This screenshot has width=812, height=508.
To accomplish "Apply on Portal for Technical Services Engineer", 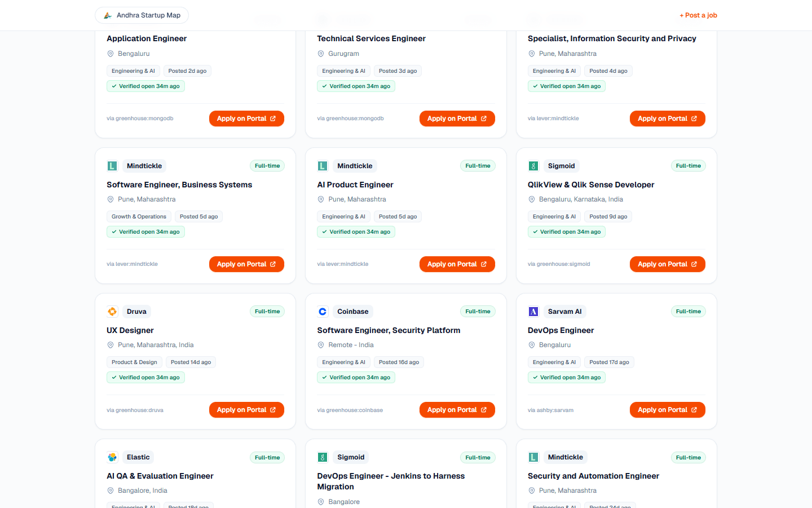I will (x=457, y=119).
